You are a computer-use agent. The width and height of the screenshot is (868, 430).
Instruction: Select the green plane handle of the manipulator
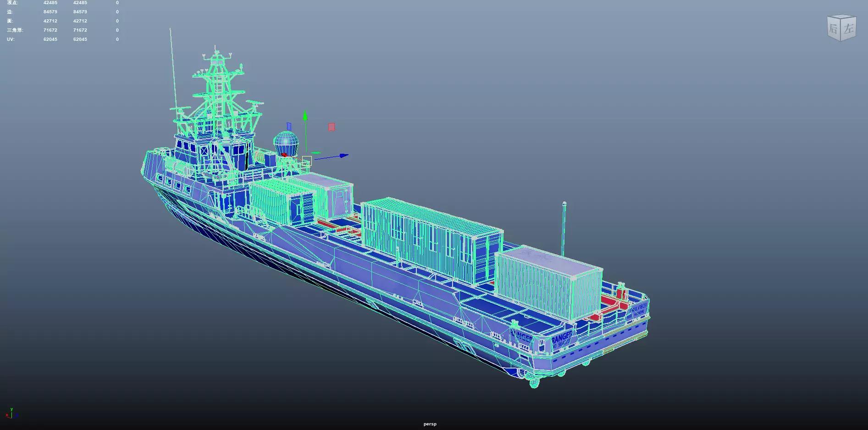pos(316,153)
